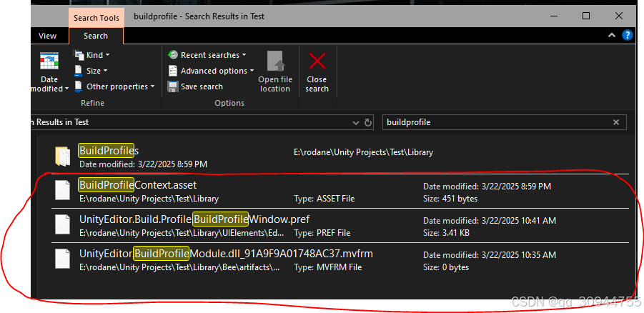The width and height of the screenshot is (644, 313).
Task: Click the red Close search icon
Action: click(x=317, y=61)
